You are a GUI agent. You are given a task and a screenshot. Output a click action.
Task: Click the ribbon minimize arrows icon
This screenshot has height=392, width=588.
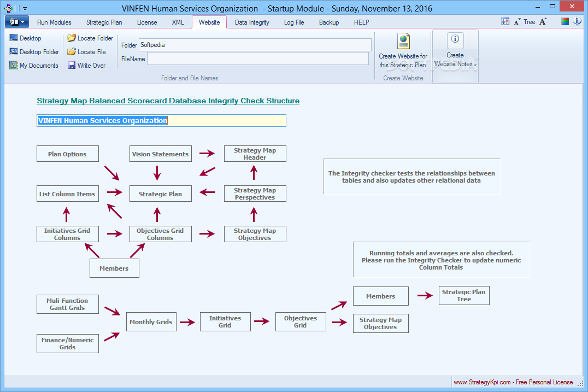click(x=505, y=22)
